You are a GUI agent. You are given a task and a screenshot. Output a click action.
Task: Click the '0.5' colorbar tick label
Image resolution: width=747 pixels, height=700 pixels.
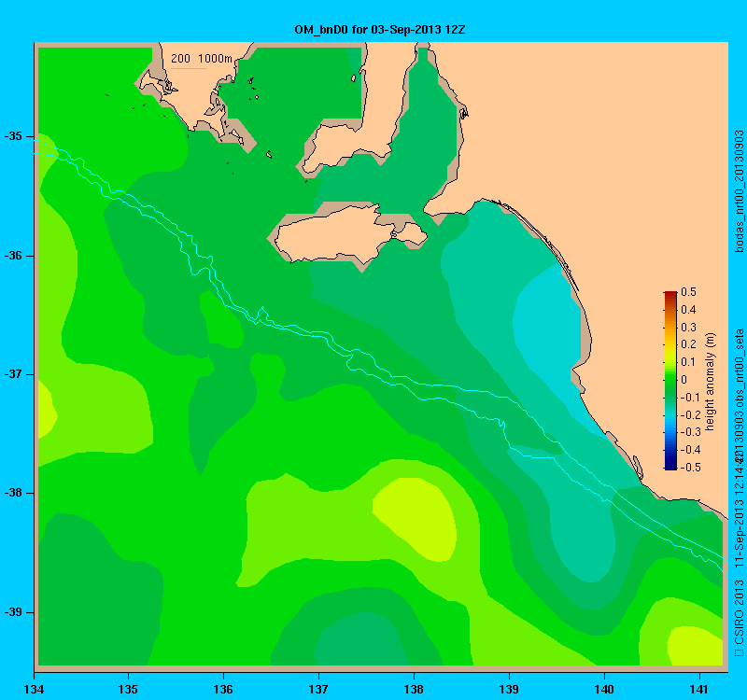pyautogui.click(x=688, y=292)
